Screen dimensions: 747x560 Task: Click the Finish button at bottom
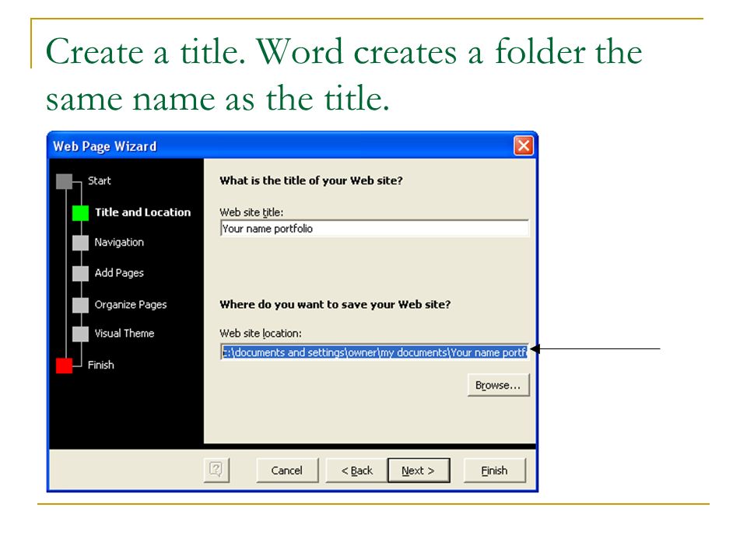pyautogui.click(x=495, y=471)
